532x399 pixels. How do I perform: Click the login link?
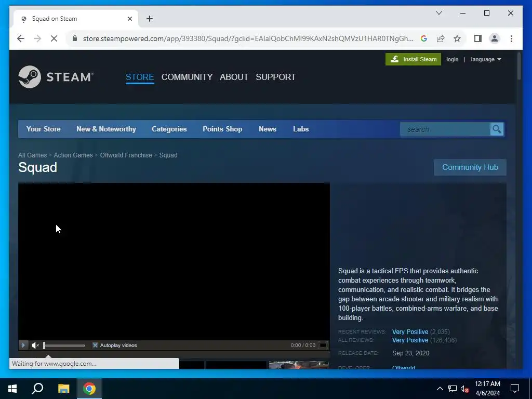tap(453, 59)
